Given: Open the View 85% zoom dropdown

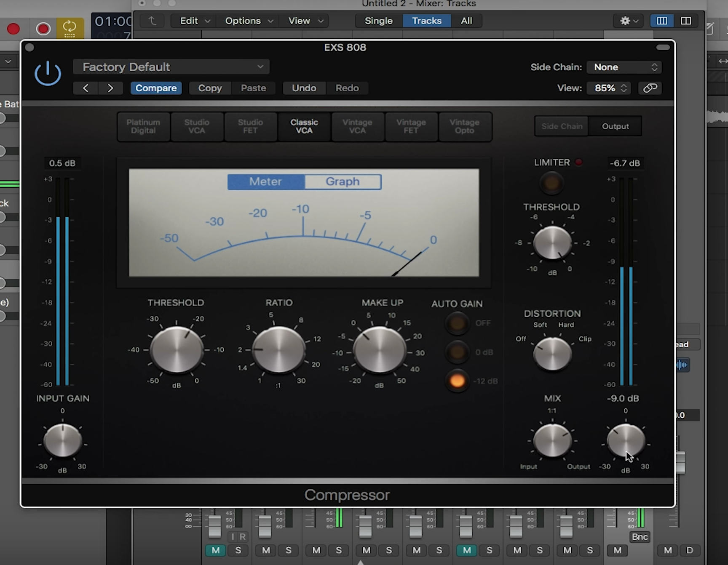Looking at the screenshot, I should click(608, 88).
